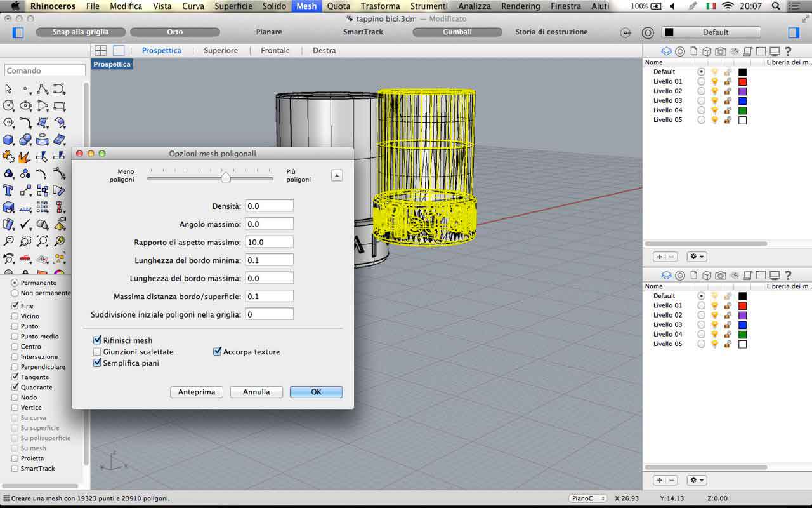Click green swatch of Livello 04 lower panel
Image resolution: width=812 pixels, height=508 pixels.
tap(742, 334)
